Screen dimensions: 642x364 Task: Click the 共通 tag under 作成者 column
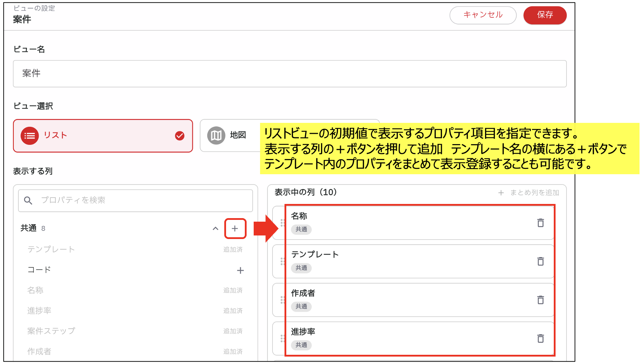(x=302, y=307)
